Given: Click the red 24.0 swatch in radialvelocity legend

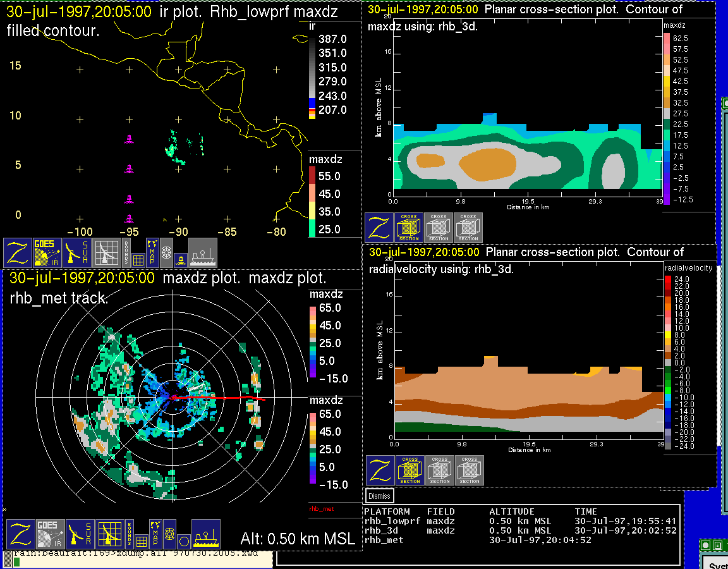Looking at the screenshot, I should (669, 279).
